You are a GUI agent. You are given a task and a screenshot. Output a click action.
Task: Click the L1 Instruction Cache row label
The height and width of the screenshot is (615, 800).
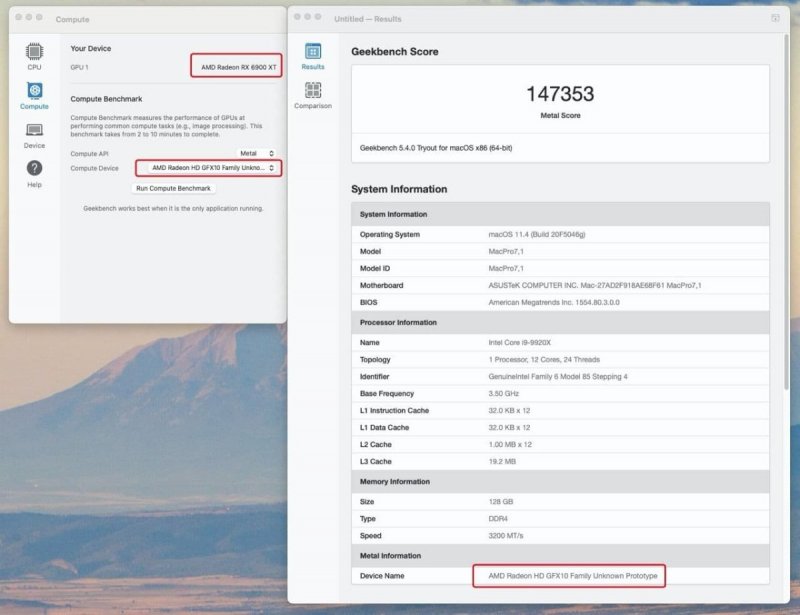click(x=394, y=410)
